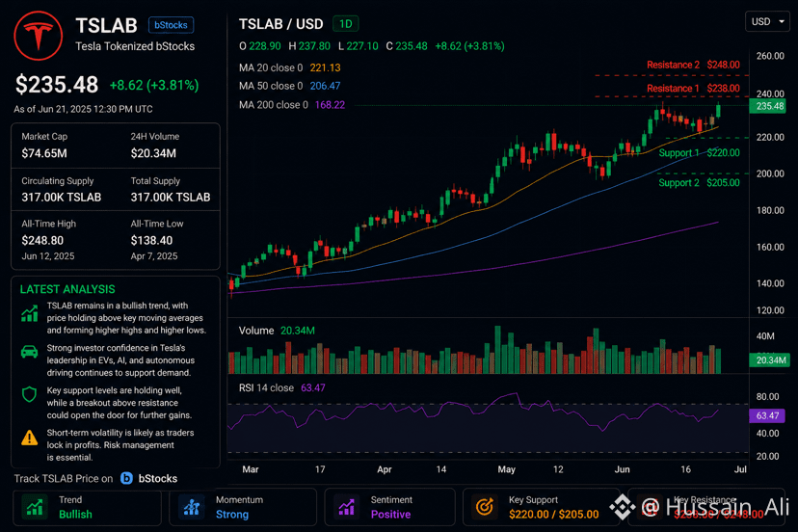This screenshot has height=532, width=798.
Task: Click the Jun date label on time axis
Action: click(622, 469)
